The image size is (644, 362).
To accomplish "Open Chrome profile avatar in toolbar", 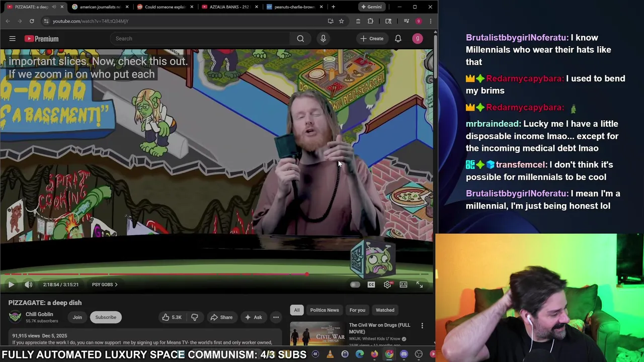I will click(x=419, y=21).
